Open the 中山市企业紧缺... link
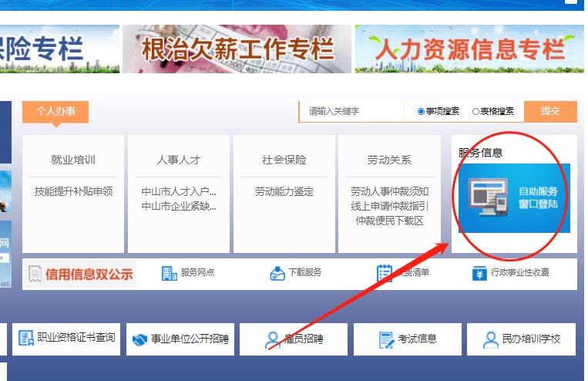The image size is (588, 381). 179,206
